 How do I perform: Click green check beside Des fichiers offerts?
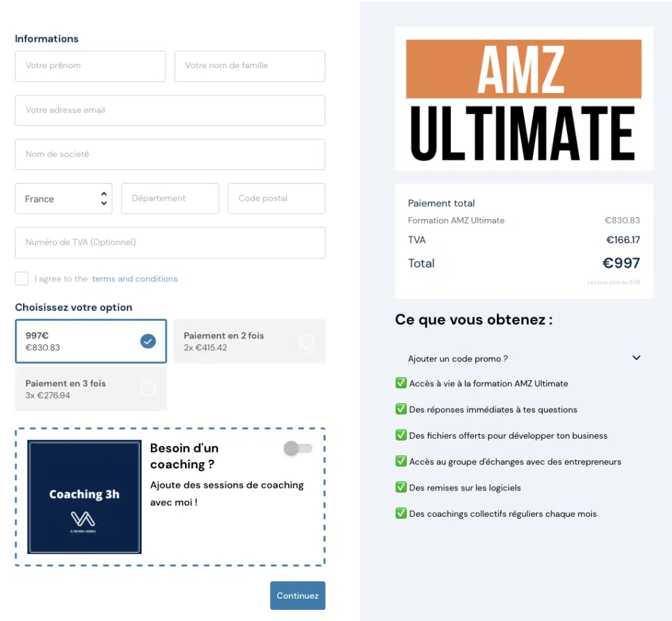(x=401, y=435)
